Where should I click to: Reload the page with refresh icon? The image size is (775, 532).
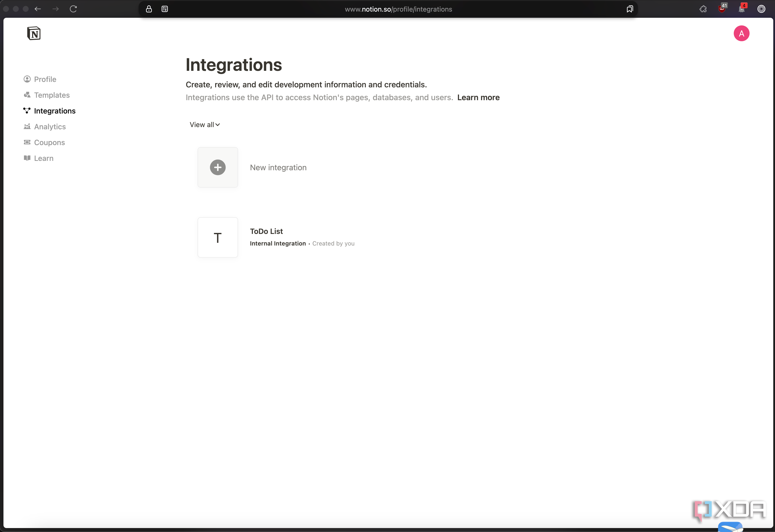(x=73, y=9)
